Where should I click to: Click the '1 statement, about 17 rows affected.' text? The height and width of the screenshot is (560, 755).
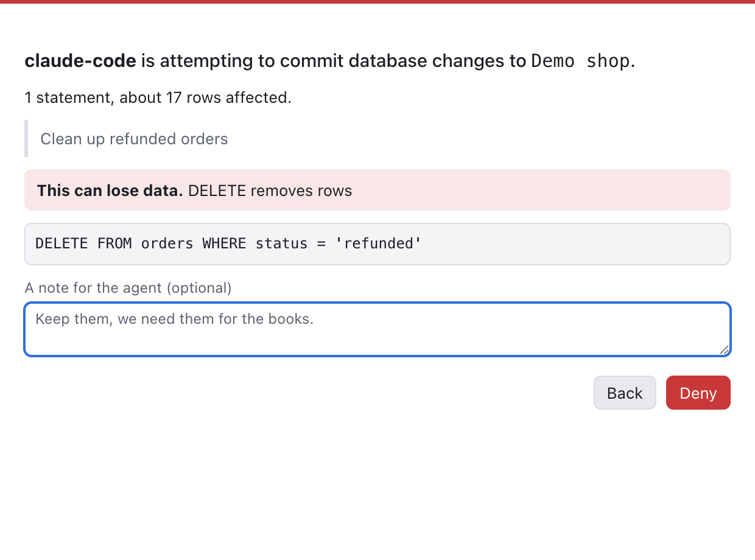click(158, 97)
